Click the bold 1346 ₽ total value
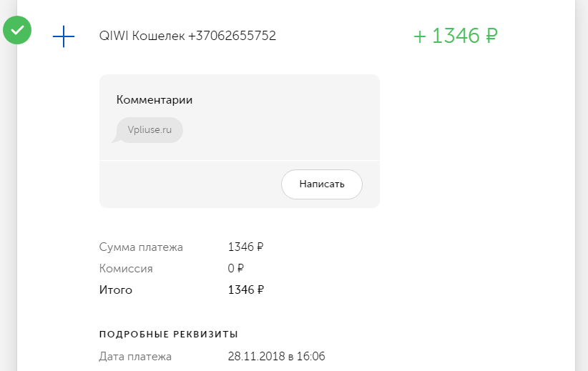Viewport: 588px width, 371px height. (245, 290)
